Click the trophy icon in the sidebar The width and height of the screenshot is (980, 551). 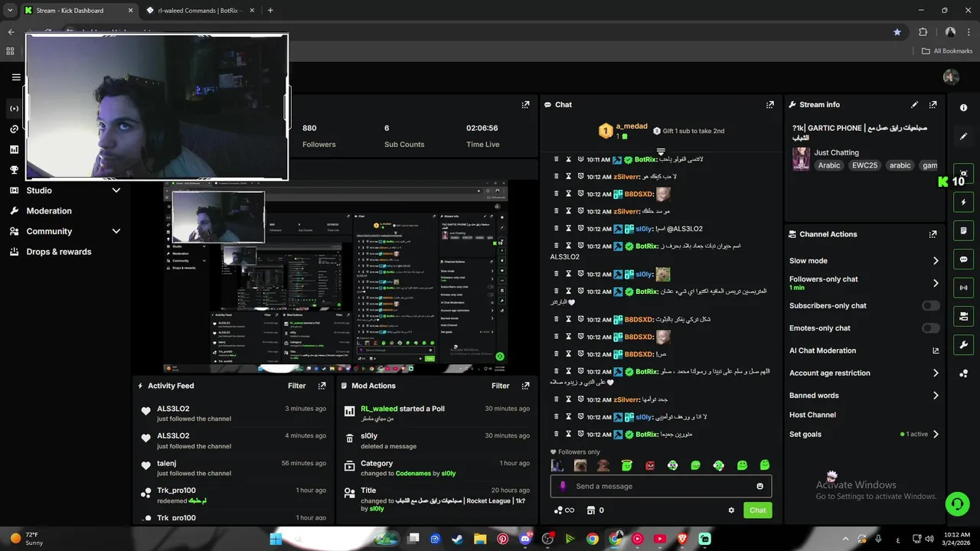coord(14,170)
